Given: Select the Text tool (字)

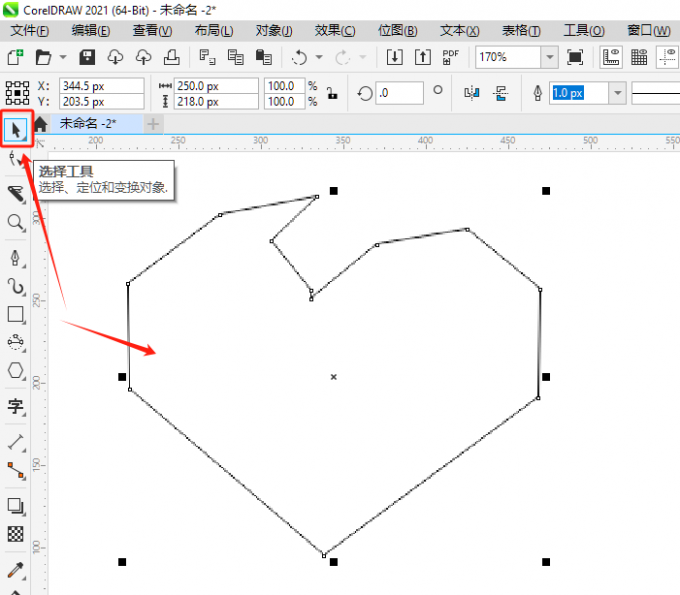Looking at the screenshot, I should point(16,405).
